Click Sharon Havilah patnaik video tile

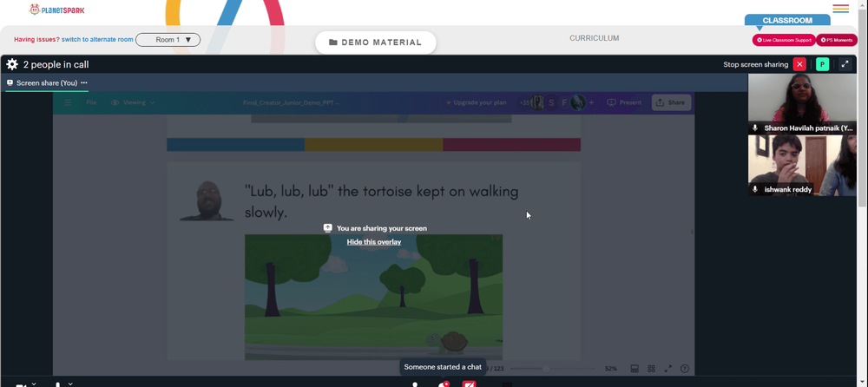tap(802, 103)
